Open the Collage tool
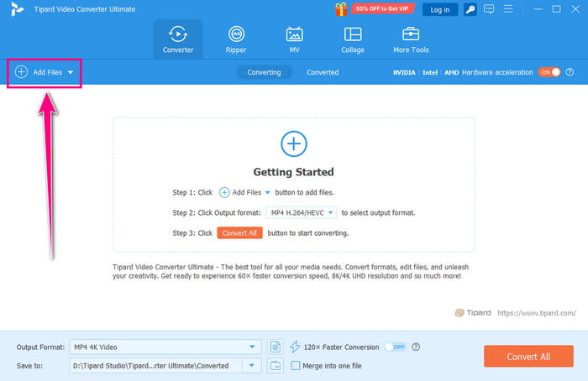 coord(353,39)
